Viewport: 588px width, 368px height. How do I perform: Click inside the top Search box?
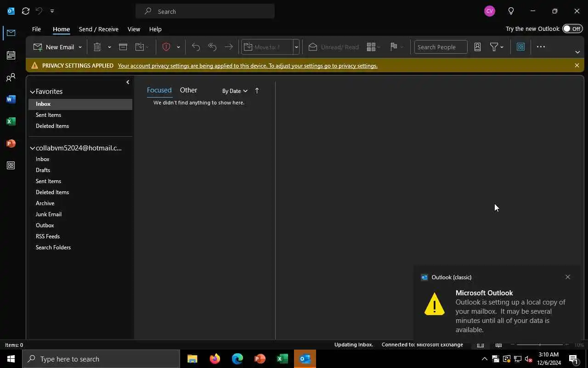205,11
